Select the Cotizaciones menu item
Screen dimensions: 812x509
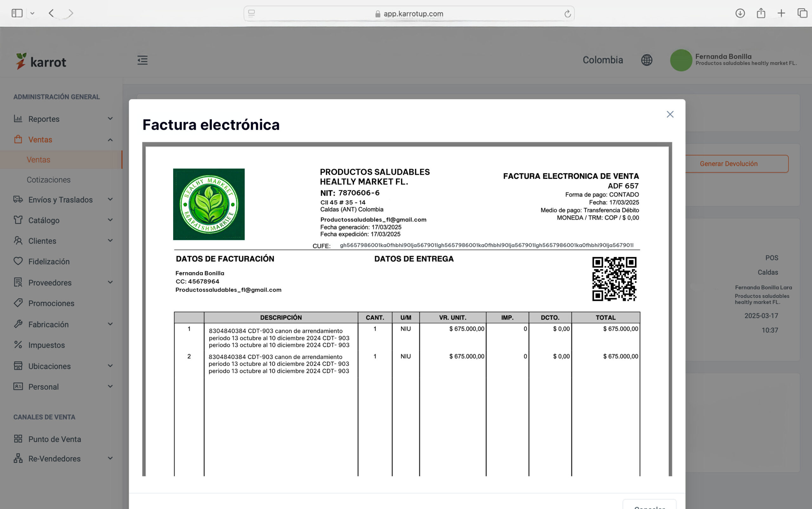[x=49, y=180]
